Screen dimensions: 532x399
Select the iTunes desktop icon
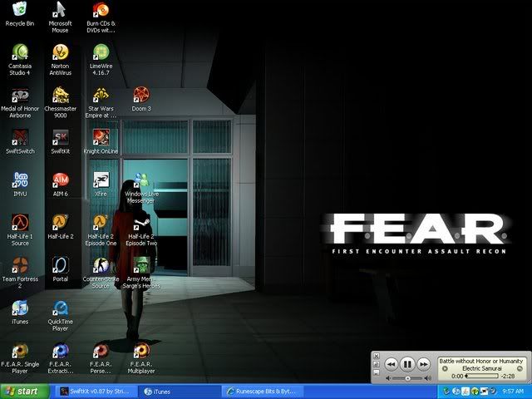click(20, 312)
